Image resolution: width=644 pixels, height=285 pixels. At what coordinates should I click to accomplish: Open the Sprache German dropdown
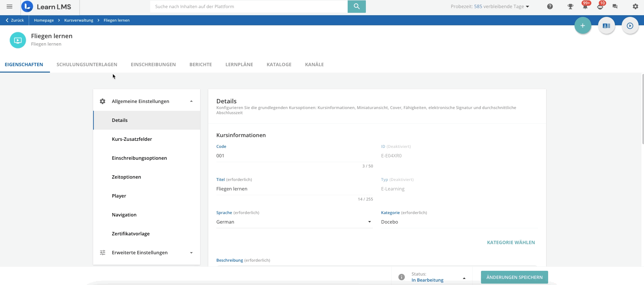click(294, 222)
